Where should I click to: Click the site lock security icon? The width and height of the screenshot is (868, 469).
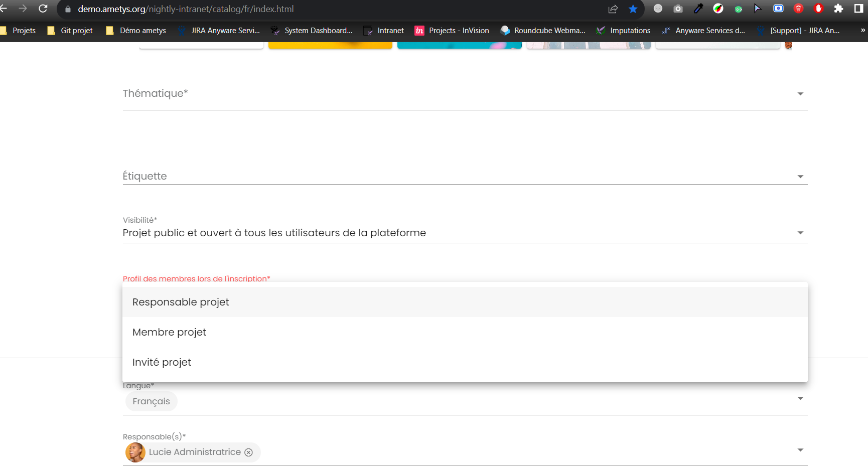(x=68, y=9)
